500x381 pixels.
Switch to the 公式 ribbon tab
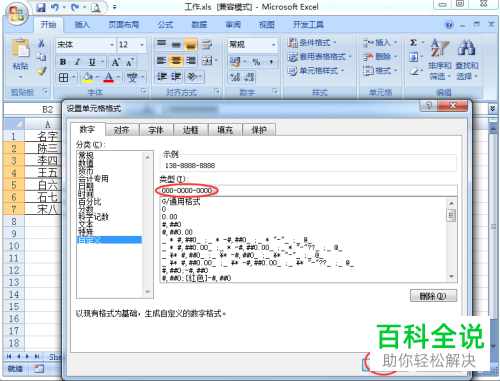(x=165, y=25)
